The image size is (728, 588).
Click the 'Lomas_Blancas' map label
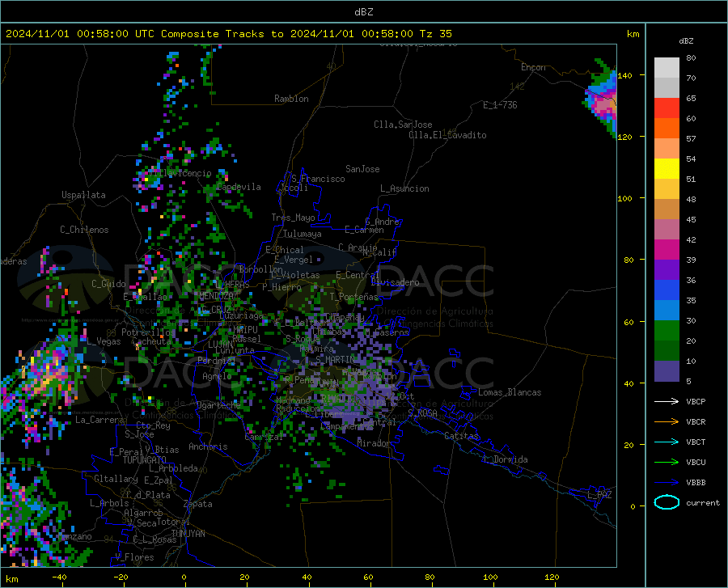(510, 392)
